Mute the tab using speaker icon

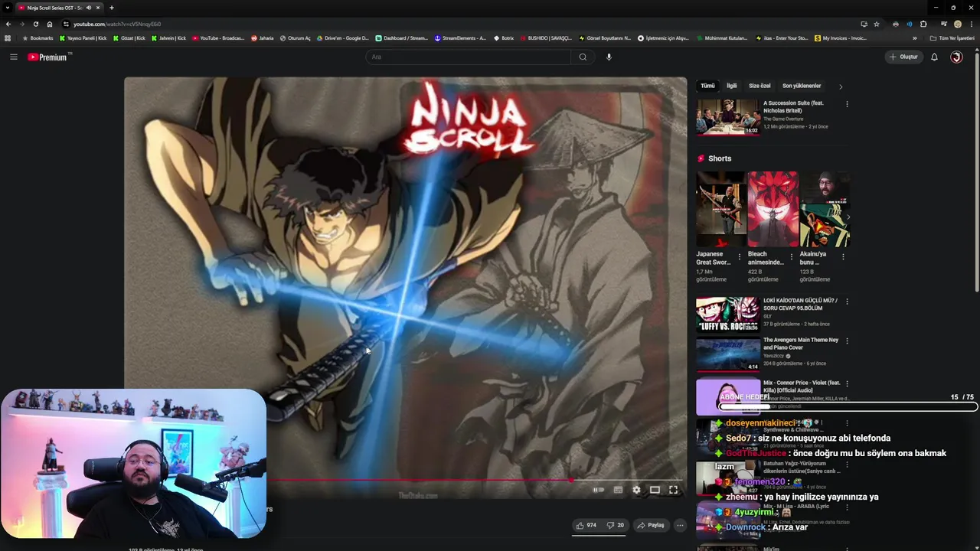(x=88, y=8)
